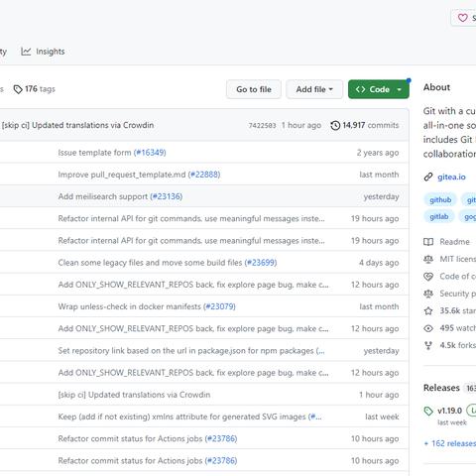Select the github topic tag
Screen dimensions: 476x476
(440, 200)
